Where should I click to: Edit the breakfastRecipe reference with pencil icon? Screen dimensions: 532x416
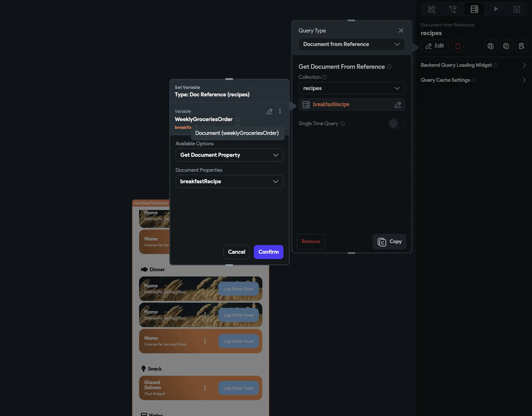coord(398,105)
